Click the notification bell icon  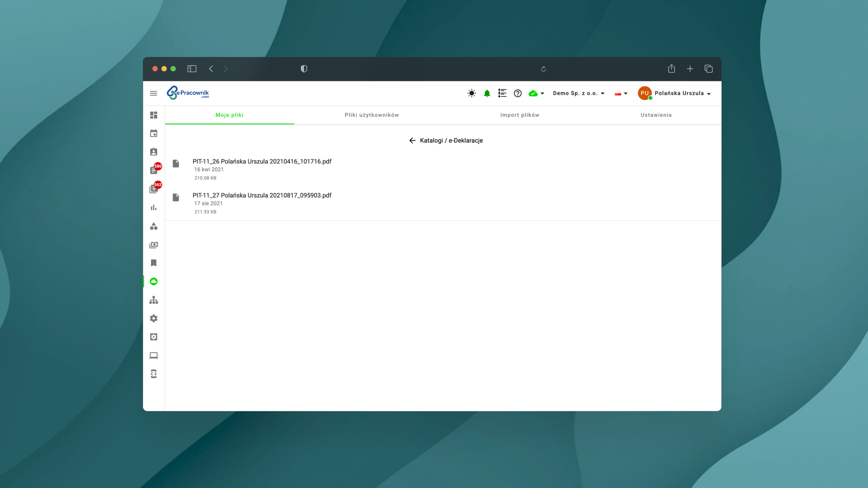(x=487, y=93)
